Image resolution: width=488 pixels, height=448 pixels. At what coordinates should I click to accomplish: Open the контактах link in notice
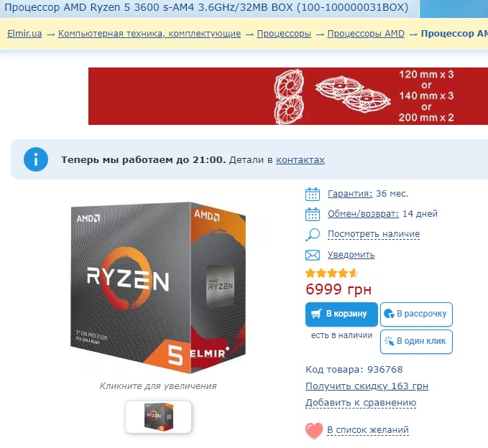pyautogui.click(x=300, y=160)
